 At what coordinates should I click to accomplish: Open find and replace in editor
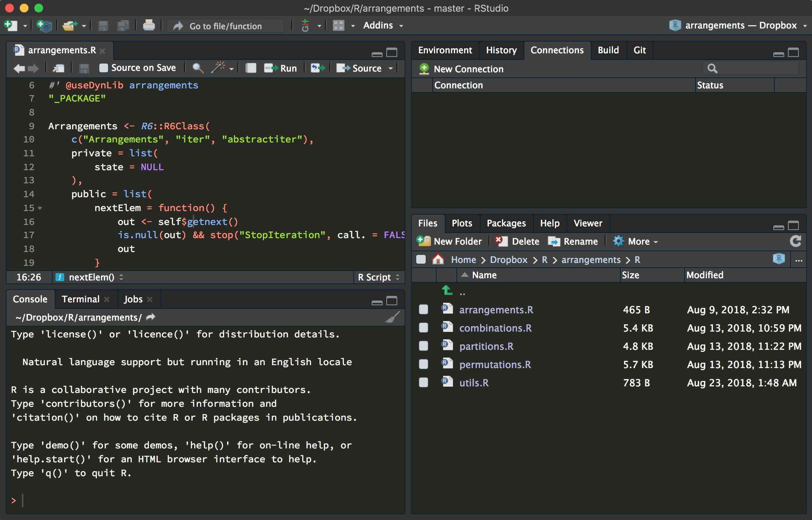click(x=198, y=68)
